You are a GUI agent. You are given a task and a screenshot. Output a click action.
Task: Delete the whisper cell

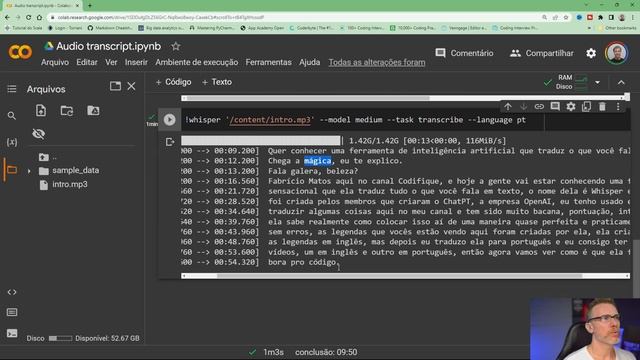coord(602,107)
